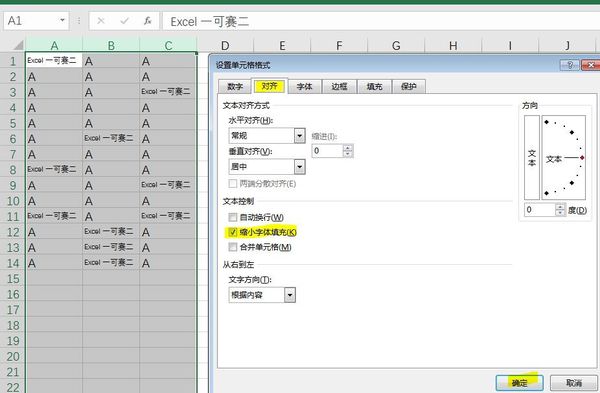Open the 水平对齐 dropdown
The width and height of the screenshot is (600, 393).
click(x=300, y=135)
